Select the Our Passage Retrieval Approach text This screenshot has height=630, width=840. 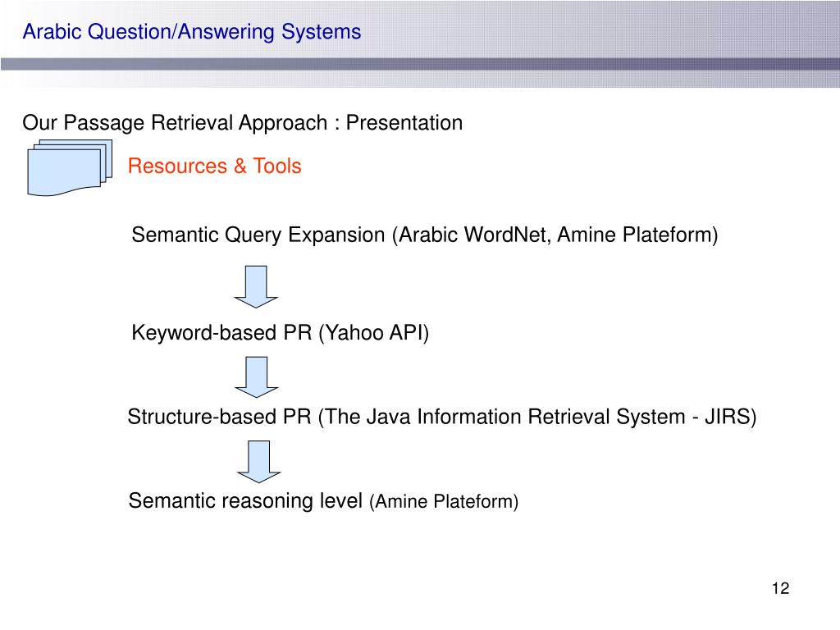point(175,123)
